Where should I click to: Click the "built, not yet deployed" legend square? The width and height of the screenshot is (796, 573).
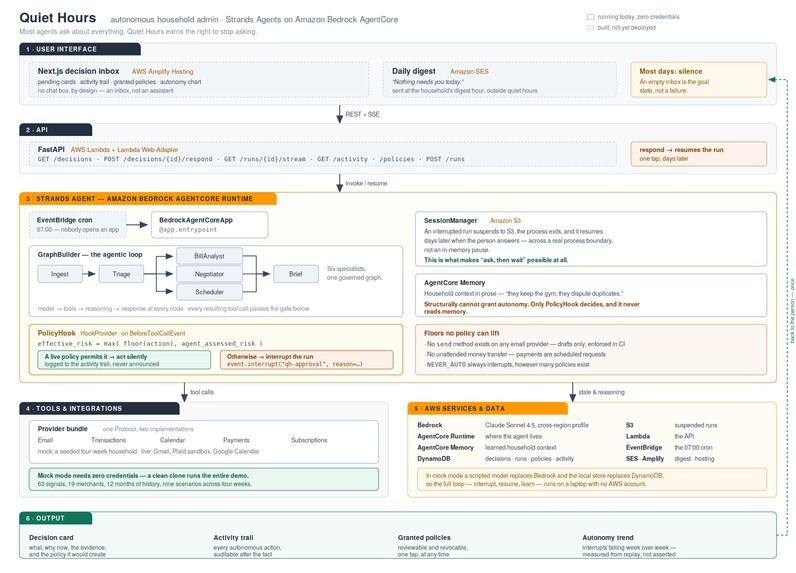(590, 27)
